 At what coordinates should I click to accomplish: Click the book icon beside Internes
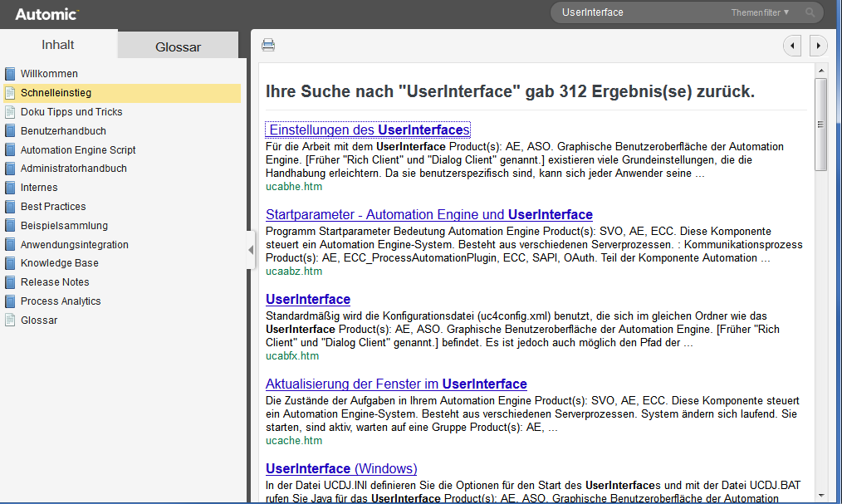tap(10, 188)
